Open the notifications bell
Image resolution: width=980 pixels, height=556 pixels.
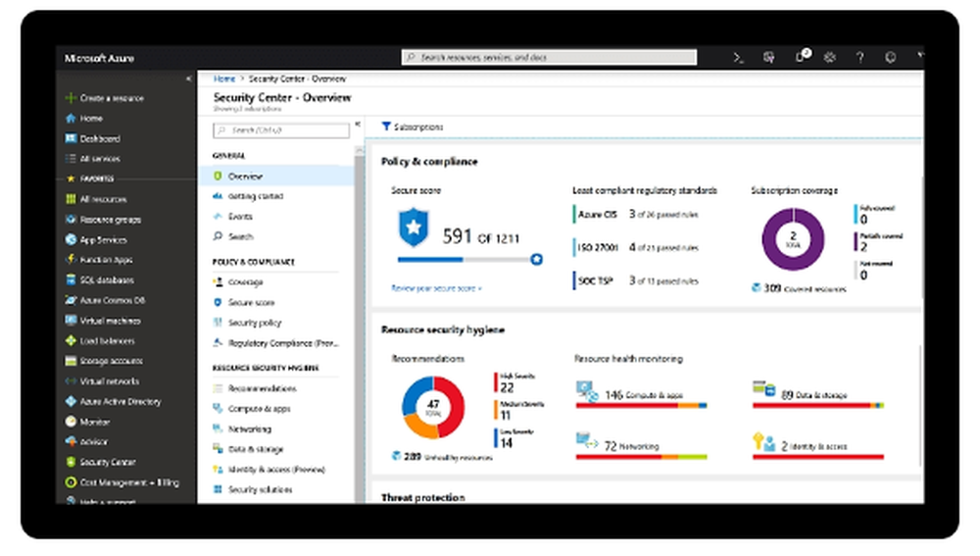[800, 57]
